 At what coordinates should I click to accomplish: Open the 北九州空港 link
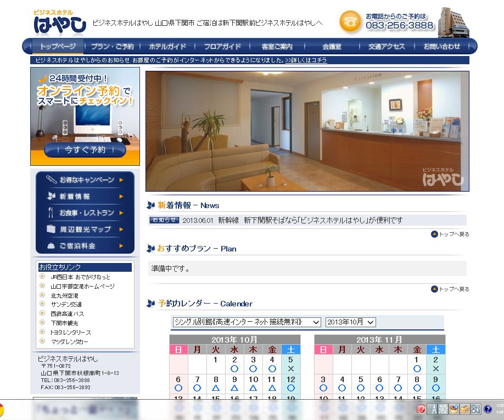coord(64,295)
